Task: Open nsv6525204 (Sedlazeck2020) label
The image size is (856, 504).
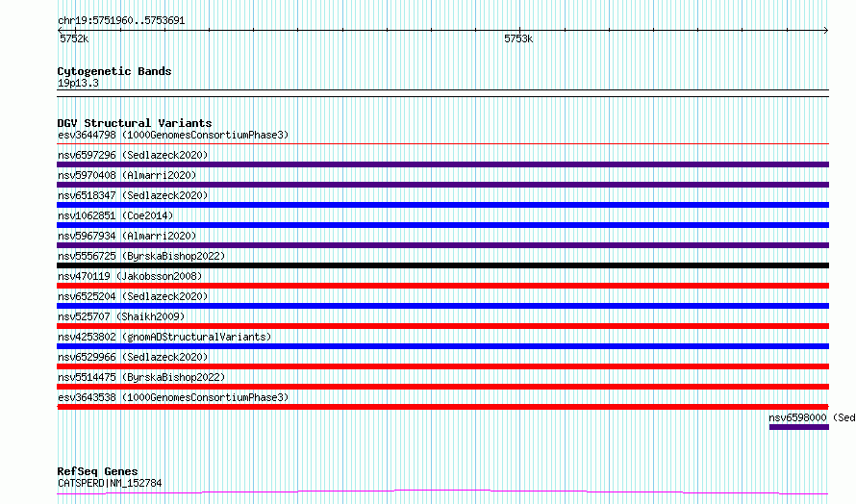Action: pyautogui.click(x=133, y=296)
